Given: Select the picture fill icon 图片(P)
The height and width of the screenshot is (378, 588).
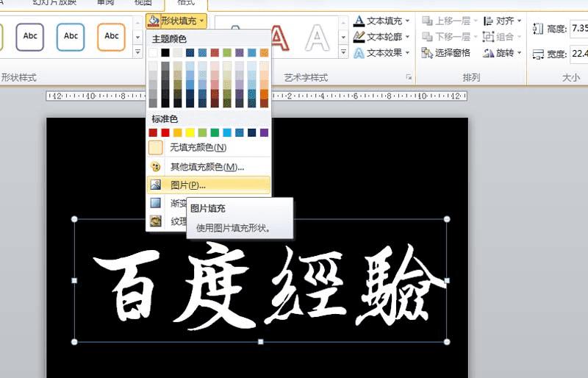Looking at the screenshot, I should [x=155, y=185].
